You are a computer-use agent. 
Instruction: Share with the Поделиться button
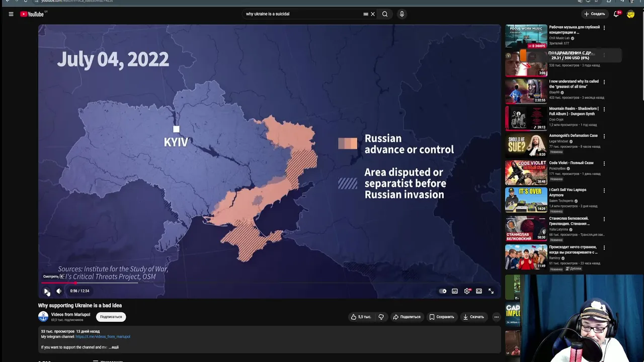point(407,317)
